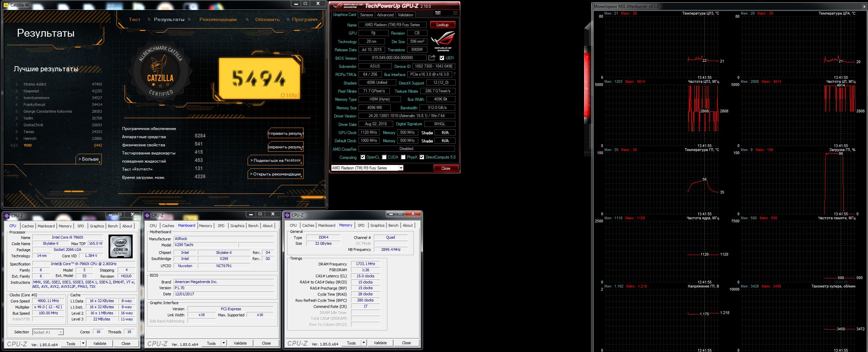The image size is (868, 352).
Task: Toggle the UEFI checkbox in GPU-Z
Action: pyautogui.click(x=442, y=58)
